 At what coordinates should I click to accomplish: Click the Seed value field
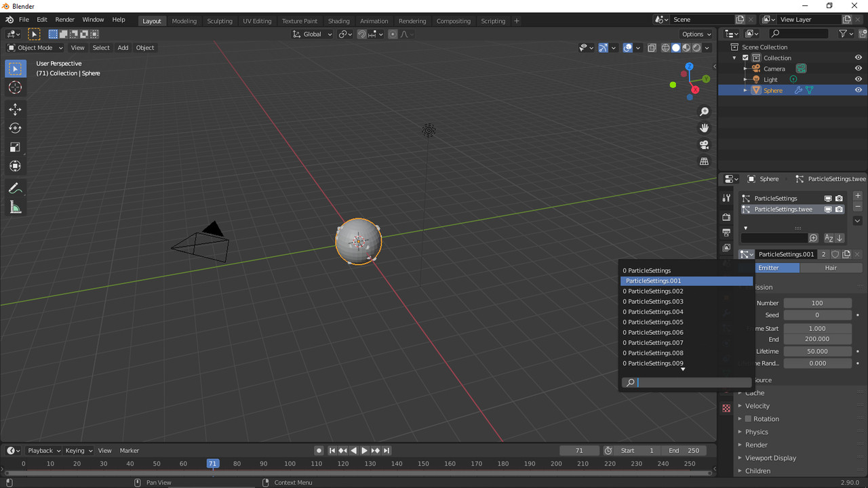click(x=817, y=315)
